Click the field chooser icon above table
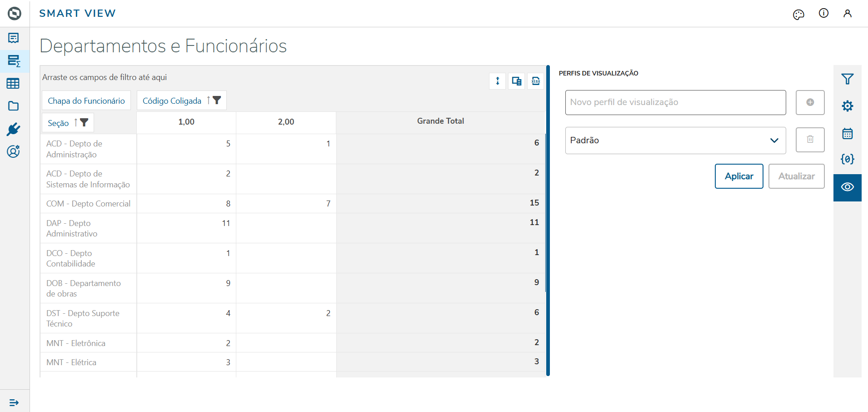The height and width of the screenshot is (412, 868). (x=517, y=81)
